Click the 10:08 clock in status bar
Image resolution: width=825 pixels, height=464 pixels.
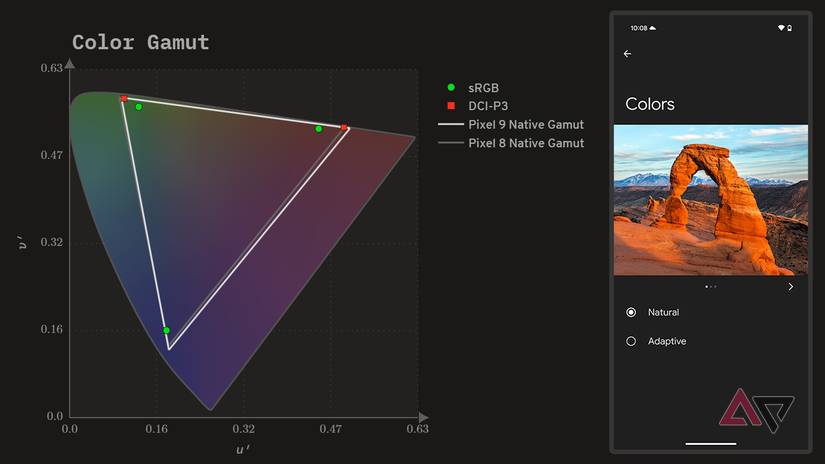(639, 28)
